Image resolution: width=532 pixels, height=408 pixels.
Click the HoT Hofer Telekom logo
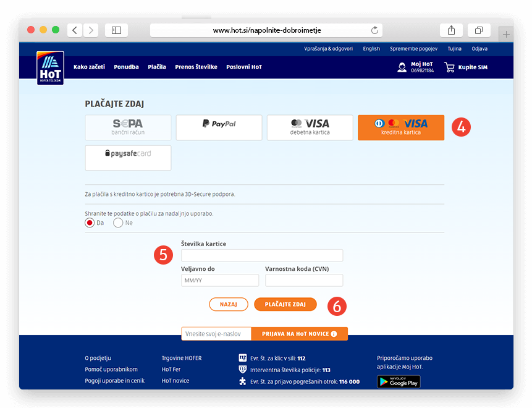(50, 68)
